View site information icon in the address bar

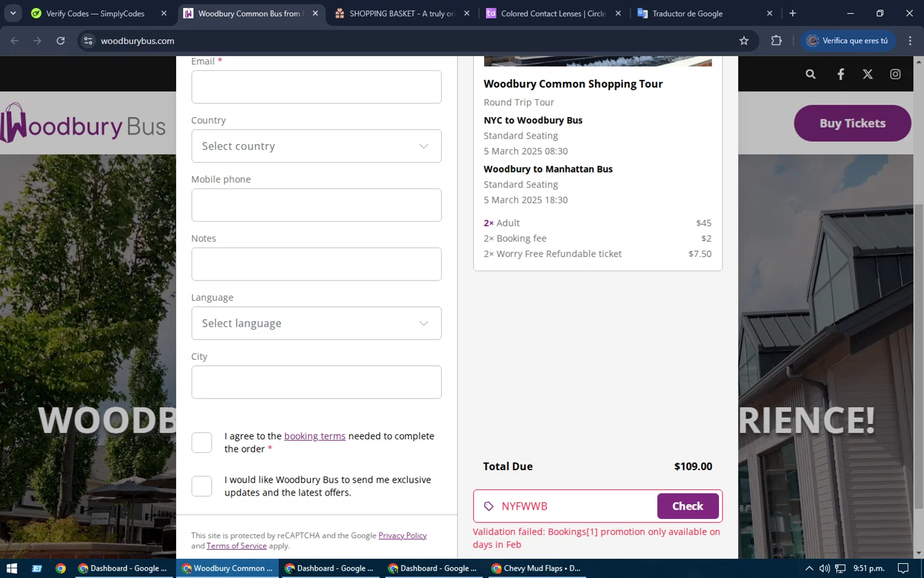click(88, 41)
